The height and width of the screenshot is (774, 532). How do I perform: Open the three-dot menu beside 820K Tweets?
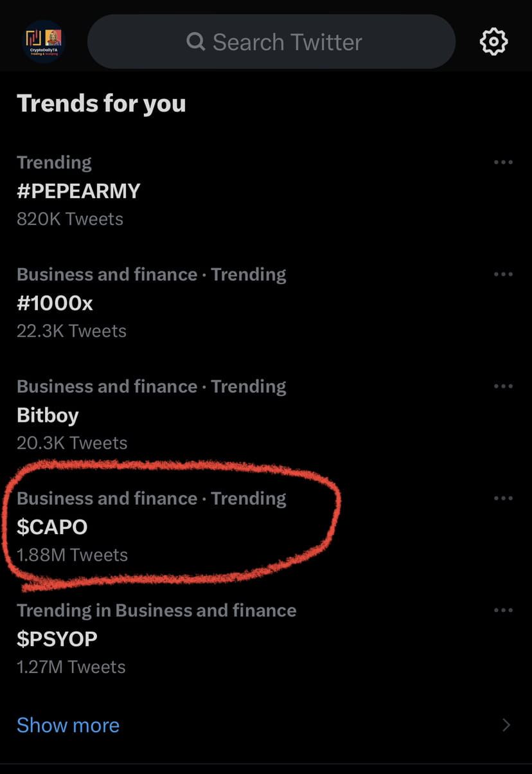503,162
